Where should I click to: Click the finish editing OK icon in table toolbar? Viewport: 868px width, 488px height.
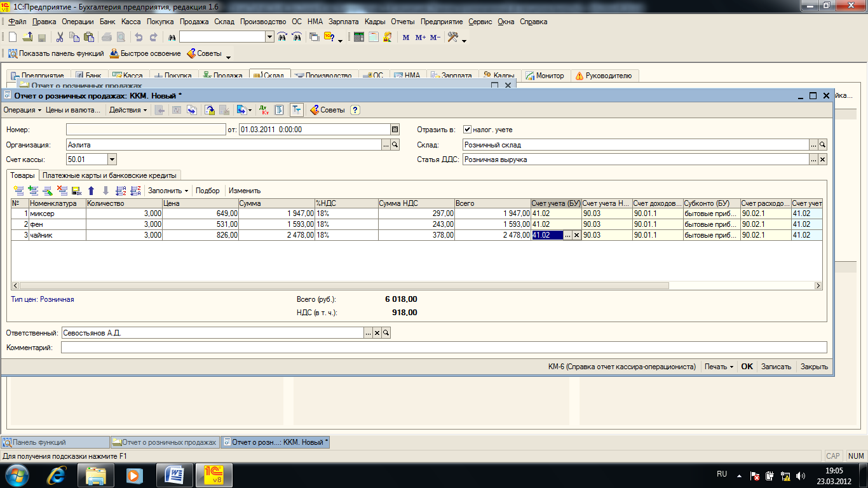pos(77,191)
